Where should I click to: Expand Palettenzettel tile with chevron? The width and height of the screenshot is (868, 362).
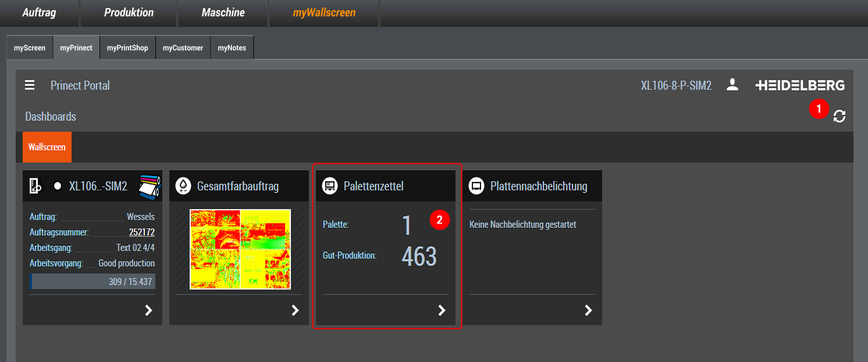[442, 310]
